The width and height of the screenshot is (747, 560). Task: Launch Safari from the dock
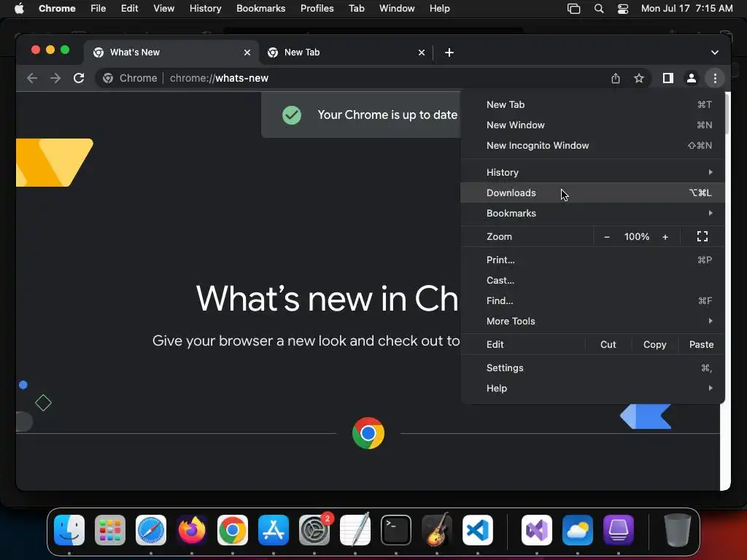coord(151,530)
